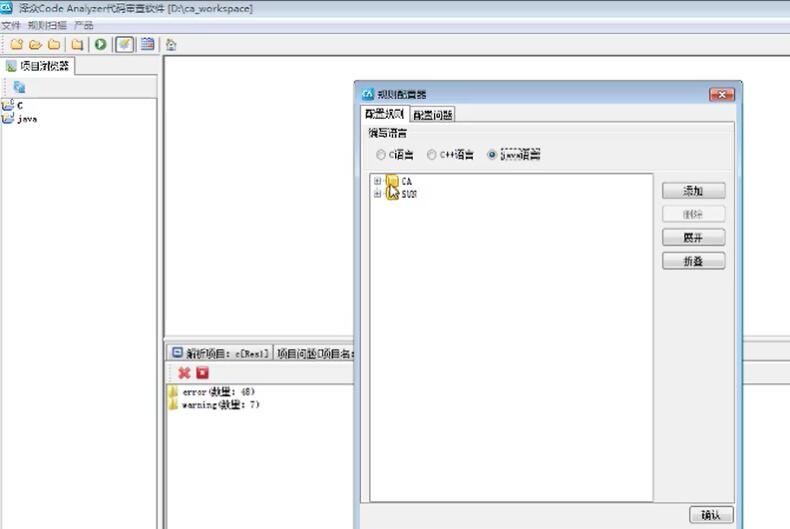Select the java project in the browser
Screen dimensions: 790x529
click(27, 118)
